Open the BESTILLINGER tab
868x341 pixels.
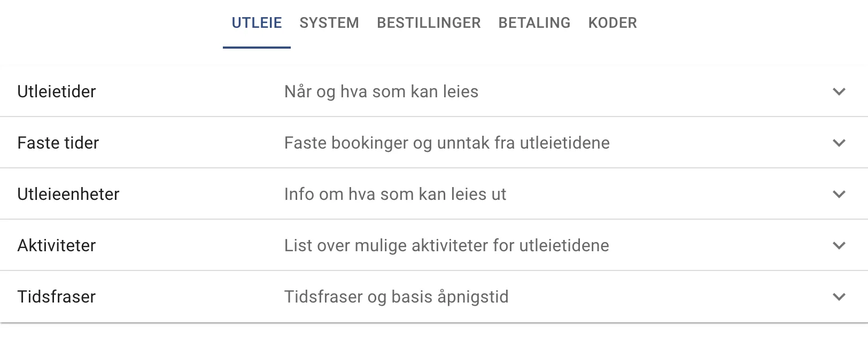click(428, 22)
